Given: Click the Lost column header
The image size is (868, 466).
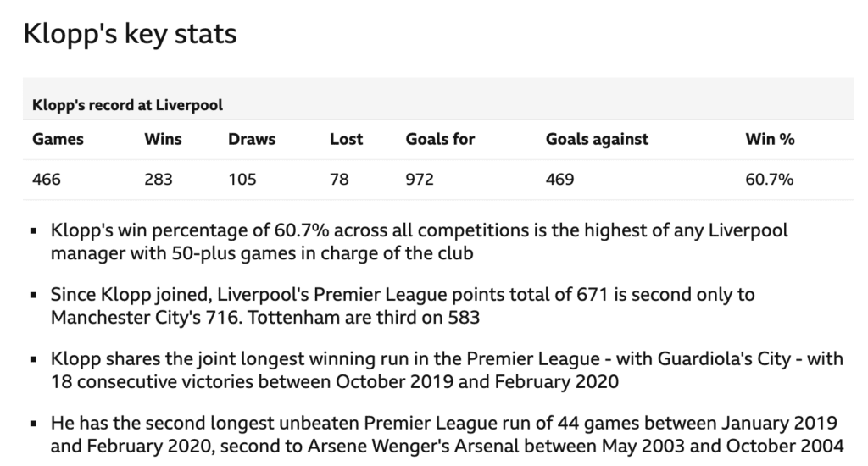Looking at the screenshot, I should 346,139.
